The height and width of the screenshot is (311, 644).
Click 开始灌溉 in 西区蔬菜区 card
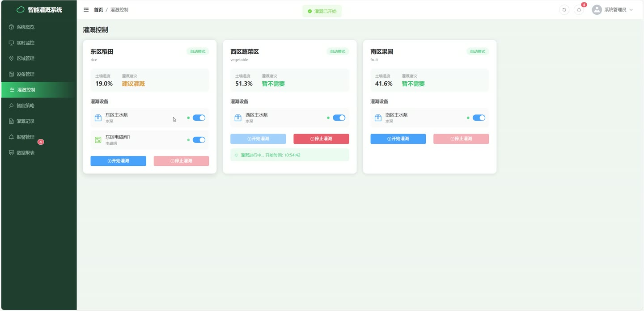click(x=258, y=139)
